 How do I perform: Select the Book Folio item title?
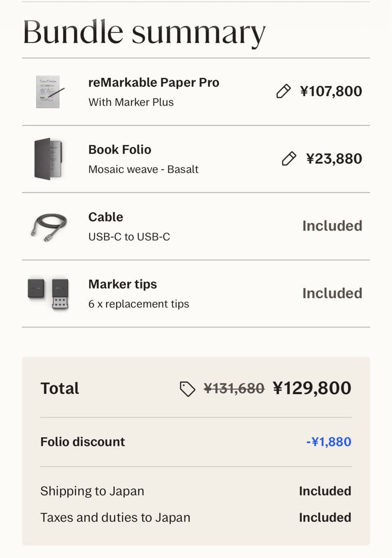click(x=120, y=150)
